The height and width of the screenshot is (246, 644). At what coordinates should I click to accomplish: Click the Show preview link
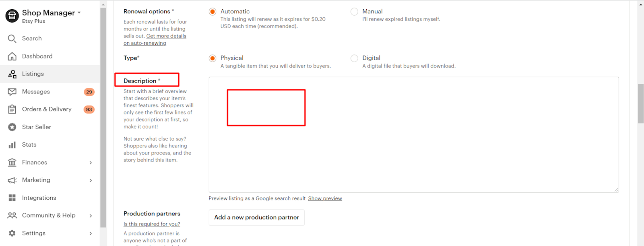[x=325, y=198]
